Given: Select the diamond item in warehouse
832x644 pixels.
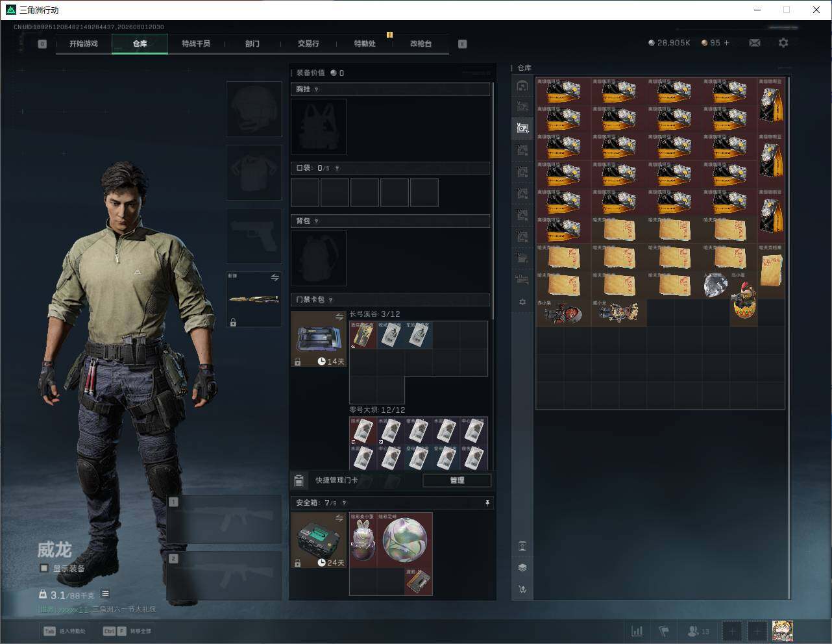Looking at the screenshot, I should [716, 286].
